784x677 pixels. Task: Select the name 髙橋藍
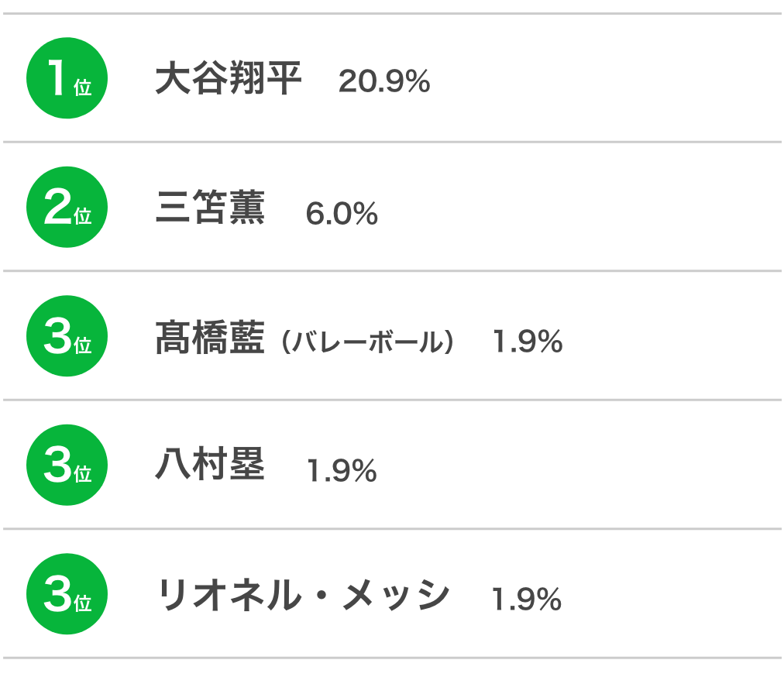point(210,338)
